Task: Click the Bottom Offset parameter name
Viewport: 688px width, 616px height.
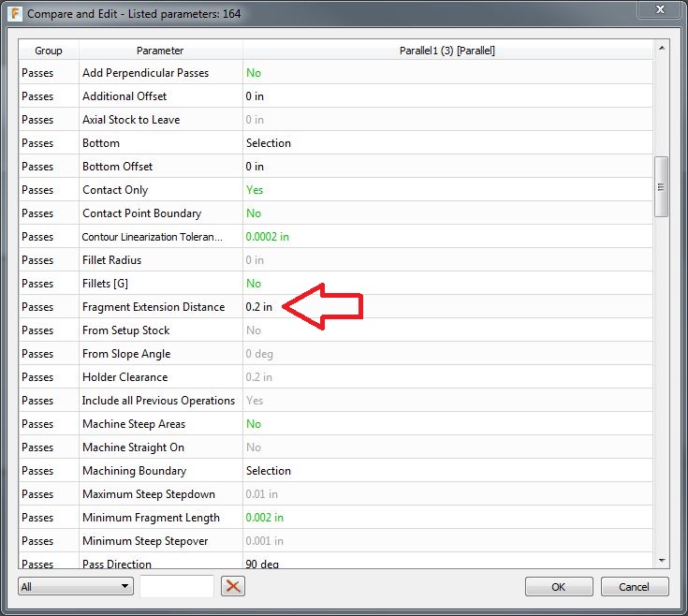Action: click(x=118, y=167)
